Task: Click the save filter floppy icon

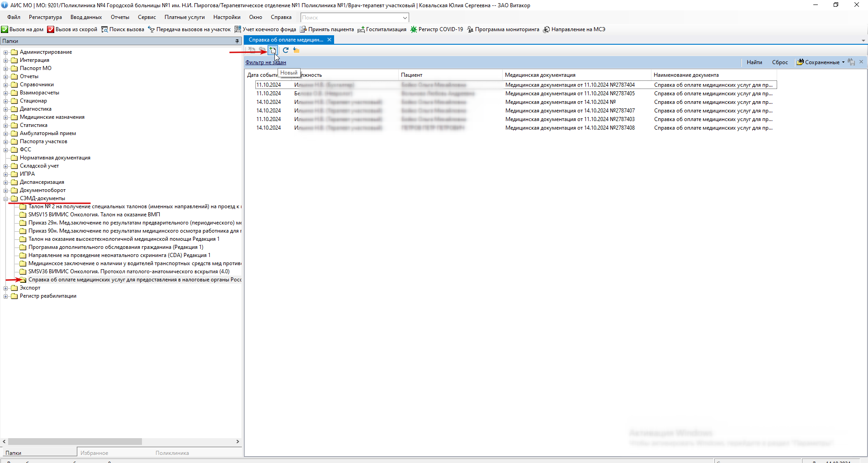Action: (x=851, y=62)
